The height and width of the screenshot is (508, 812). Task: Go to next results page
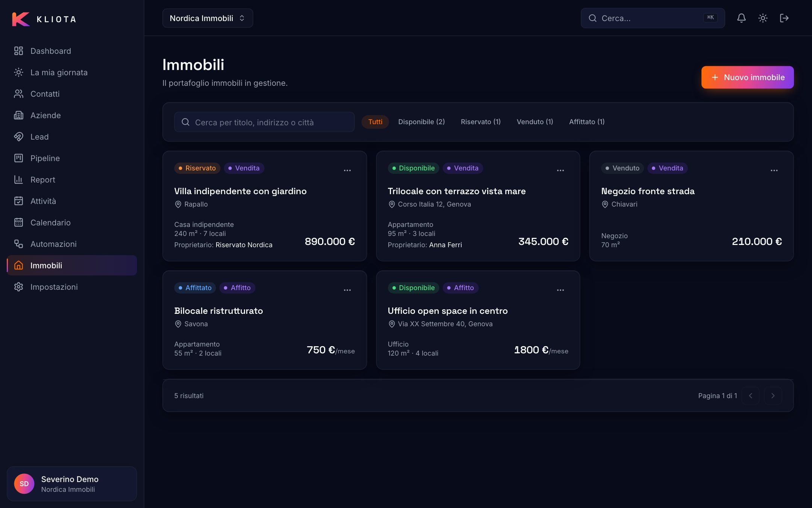(773, 396)
